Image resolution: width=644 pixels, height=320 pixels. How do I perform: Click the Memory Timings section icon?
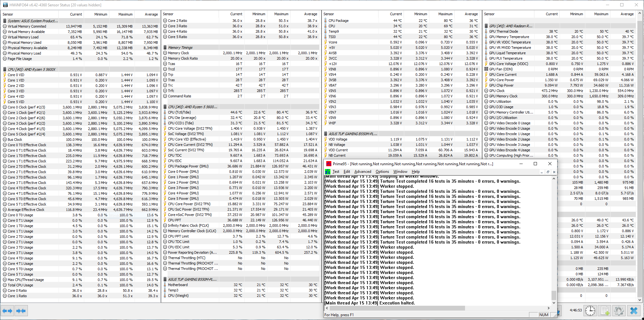pos(165,48)
